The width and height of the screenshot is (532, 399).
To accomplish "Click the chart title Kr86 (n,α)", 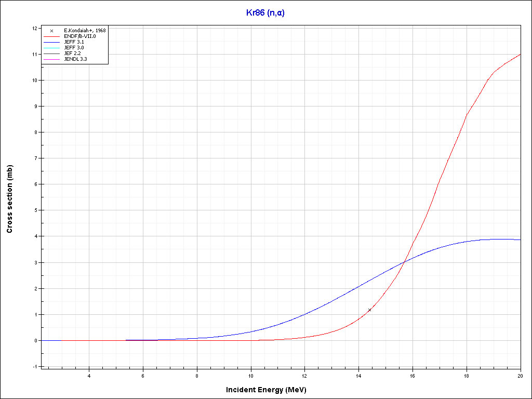I will click(265, 12).
